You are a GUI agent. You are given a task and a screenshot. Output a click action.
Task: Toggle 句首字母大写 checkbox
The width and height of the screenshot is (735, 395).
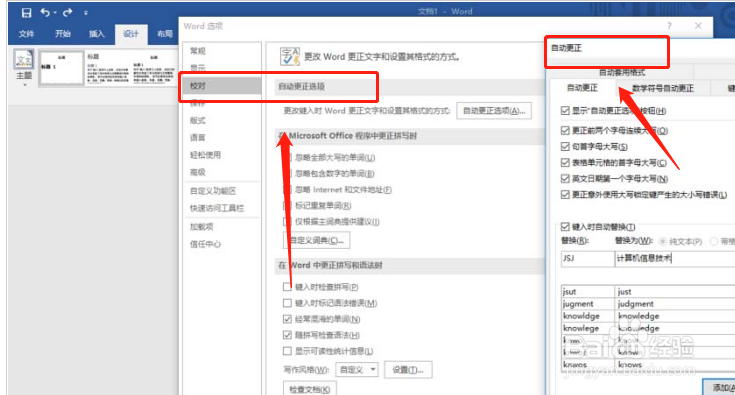point(565,147)
